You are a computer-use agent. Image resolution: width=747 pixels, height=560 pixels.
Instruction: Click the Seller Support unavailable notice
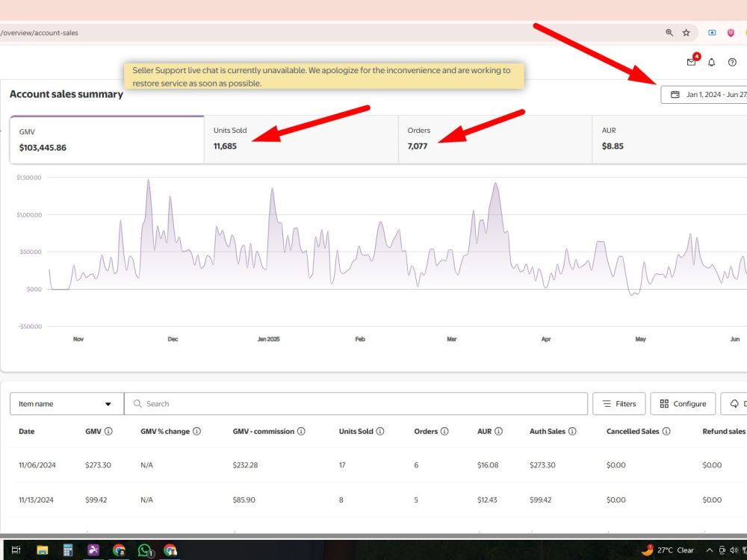click(324, 76)
